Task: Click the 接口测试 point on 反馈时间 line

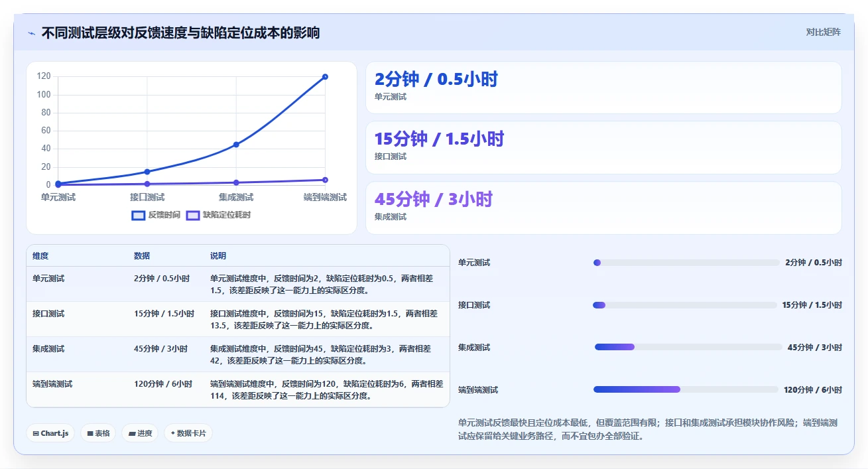Action: (147, 172)
